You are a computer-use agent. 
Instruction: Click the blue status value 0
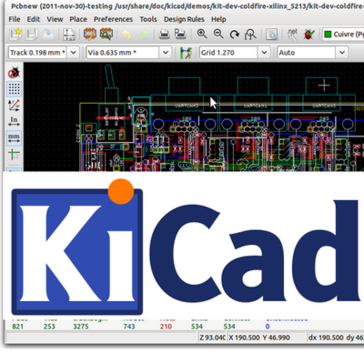(267, 326)
